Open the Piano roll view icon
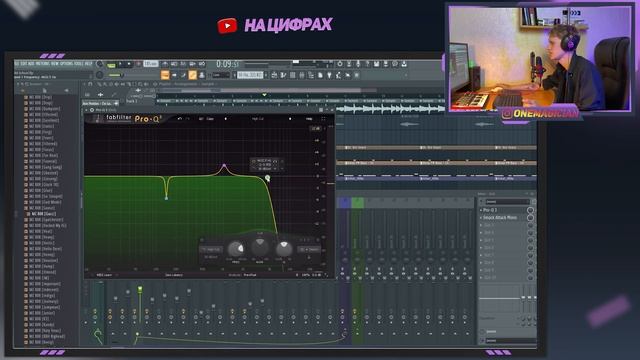640x360 pixels. pos(283,75)
